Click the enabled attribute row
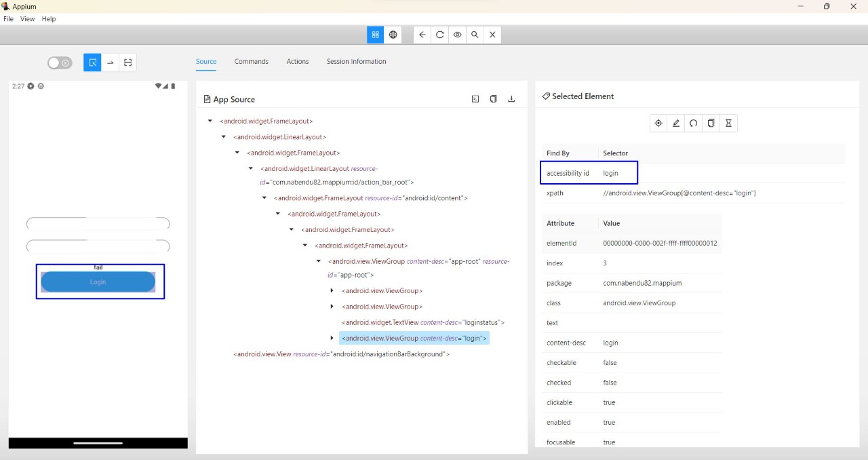The image size is (868, 460). [x=632, y=422]
